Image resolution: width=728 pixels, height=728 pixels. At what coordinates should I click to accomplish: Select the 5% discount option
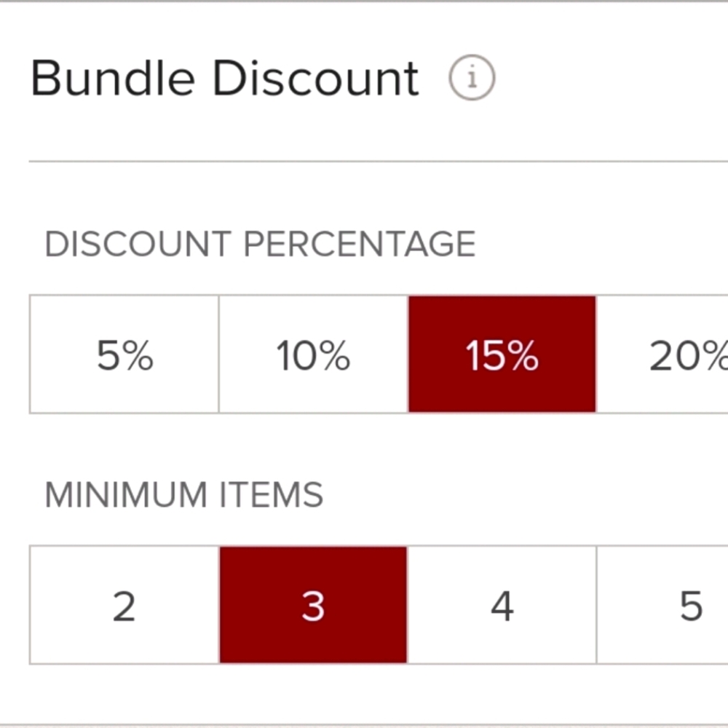coord(124,355)
